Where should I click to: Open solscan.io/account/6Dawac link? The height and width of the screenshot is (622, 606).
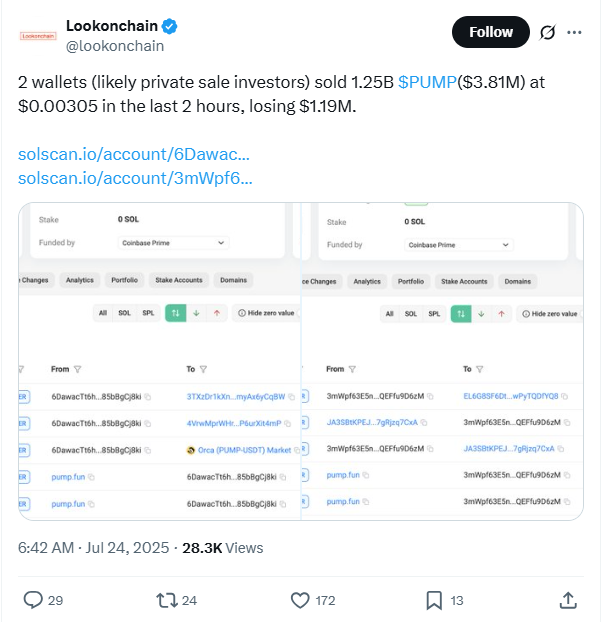[134, 154]
